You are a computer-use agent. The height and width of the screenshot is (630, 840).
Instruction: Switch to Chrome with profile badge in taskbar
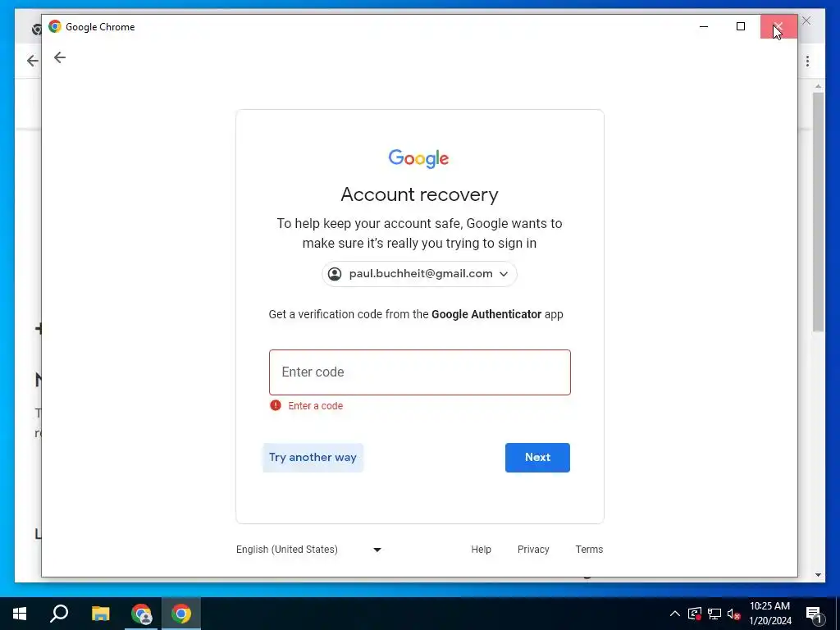coord(141,614)
